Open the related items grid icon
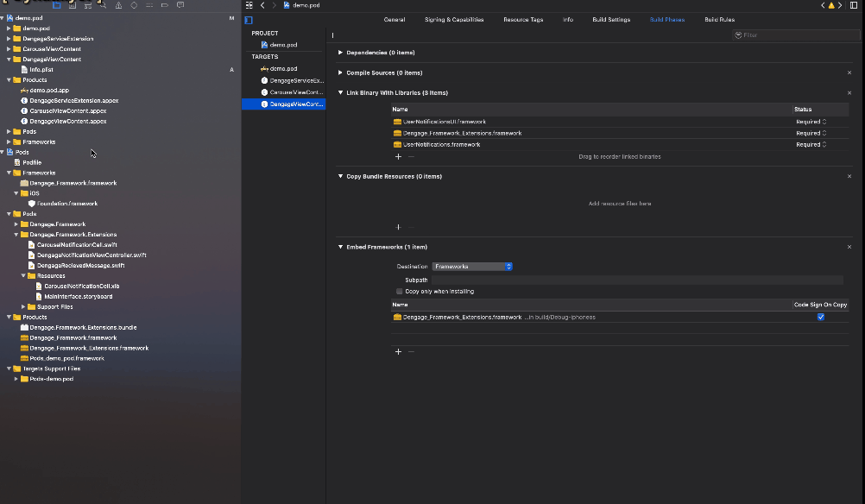Viewport: 865px width, 504px height. [249, 5]
